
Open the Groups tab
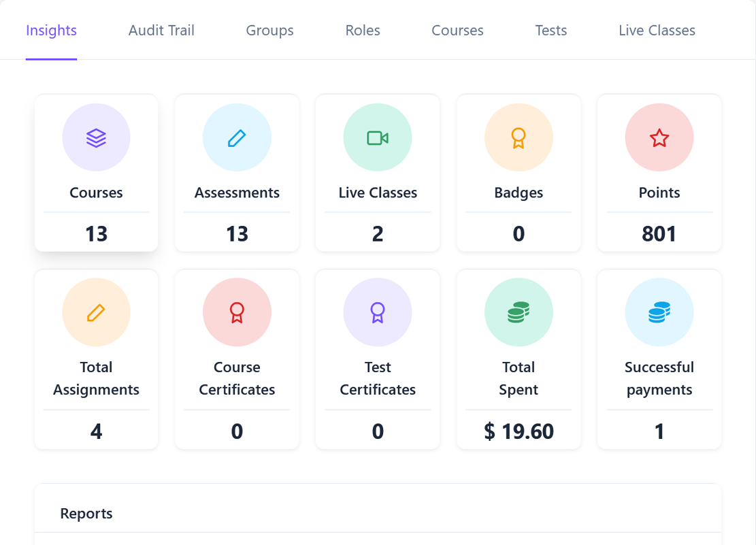coord(269,31)
